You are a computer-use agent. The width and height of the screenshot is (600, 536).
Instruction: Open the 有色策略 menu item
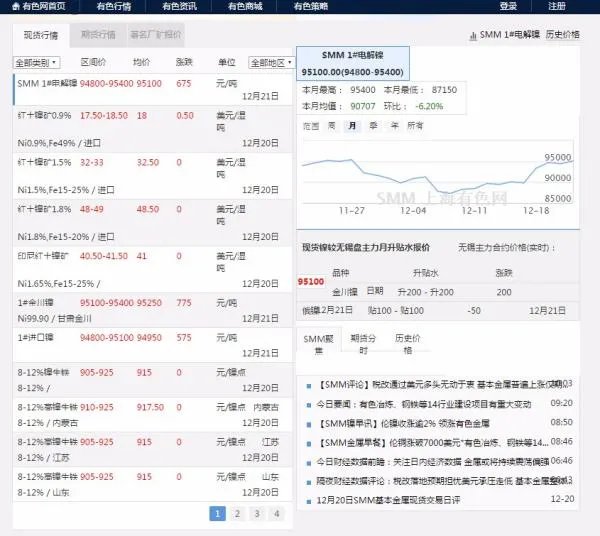311,6
